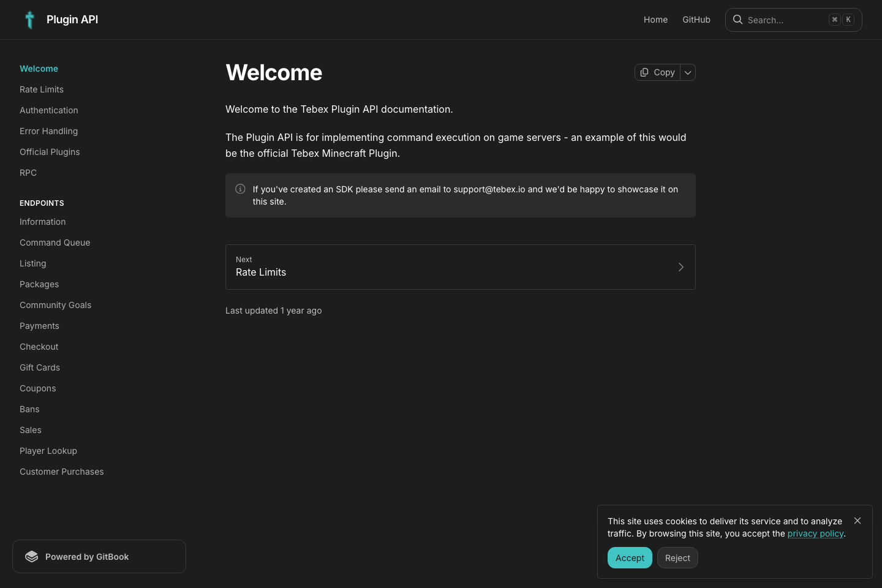Visit the GitHub link in the header
The image size is (882, 588).
[x=696, y=20]
